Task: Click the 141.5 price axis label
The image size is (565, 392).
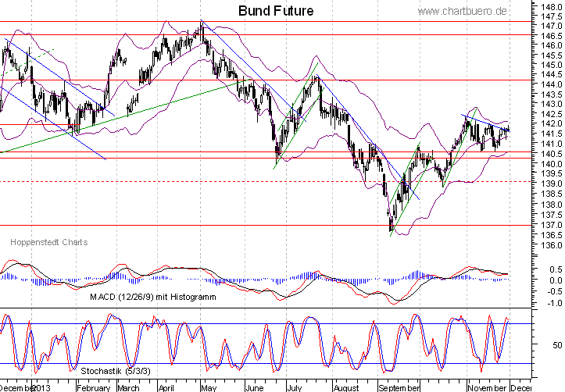Action: pos(551,134)
